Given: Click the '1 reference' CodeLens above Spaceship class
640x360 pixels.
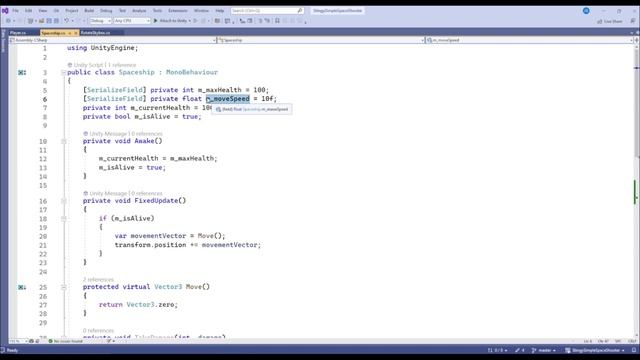Looking at the screenshot, I should [122, 65].
